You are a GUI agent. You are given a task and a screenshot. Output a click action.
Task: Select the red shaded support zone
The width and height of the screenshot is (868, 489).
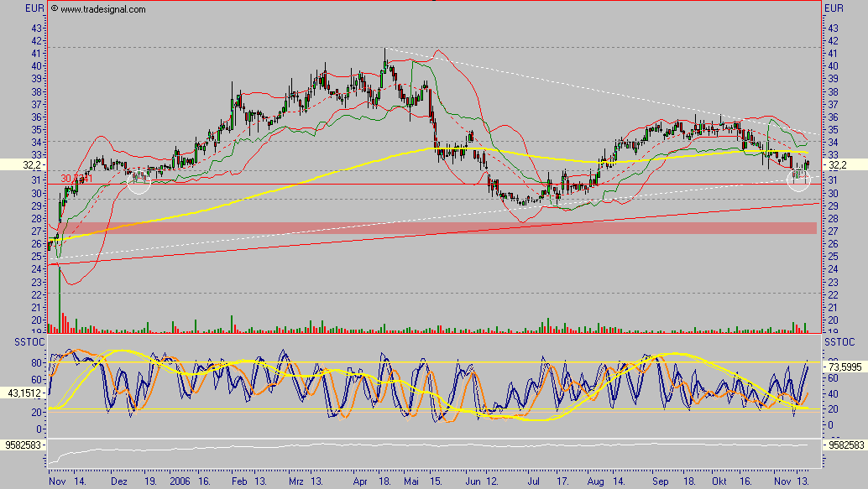click(x=432, y=228)
